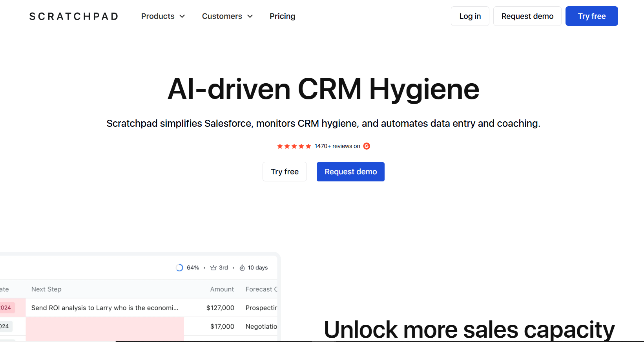This screenshot has height=342, width=644.
Task: Click the blue Request demo hero button
Action: pyautogui.click(x=350, y=172)
